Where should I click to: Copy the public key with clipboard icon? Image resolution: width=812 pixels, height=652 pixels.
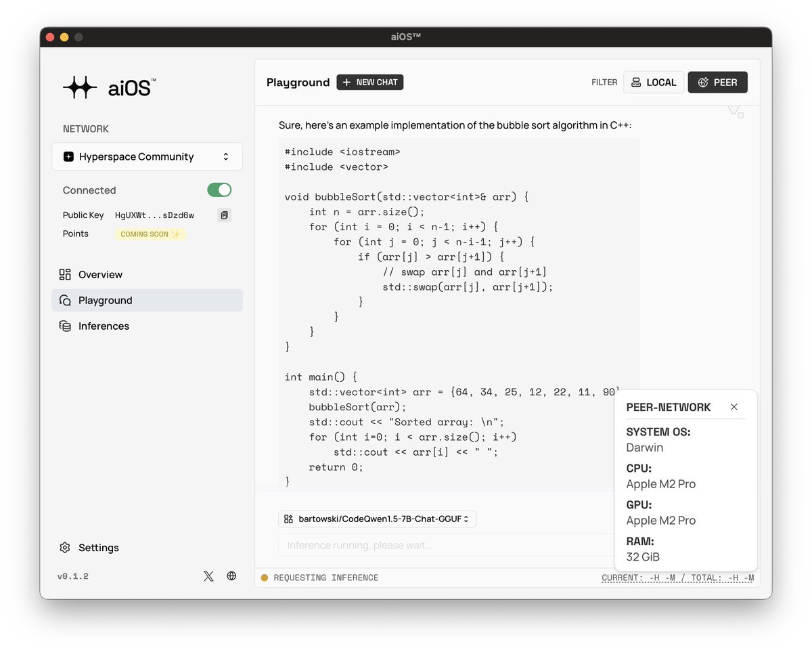pyautogui.click(x=224, y=215)
